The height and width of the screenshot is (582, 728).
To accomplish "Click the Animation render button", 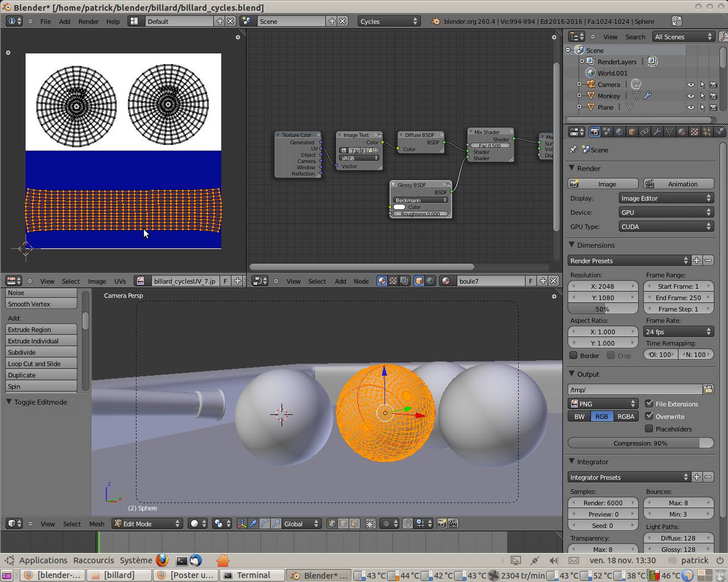I will click(x=678, y=184).
